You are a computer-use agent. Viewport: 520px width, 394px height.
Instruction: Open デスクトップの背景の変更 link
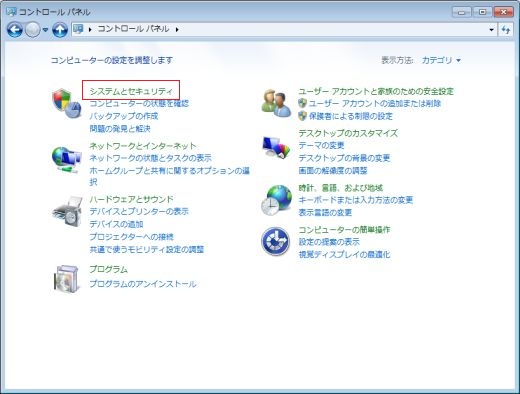click(x=344, y=158)
